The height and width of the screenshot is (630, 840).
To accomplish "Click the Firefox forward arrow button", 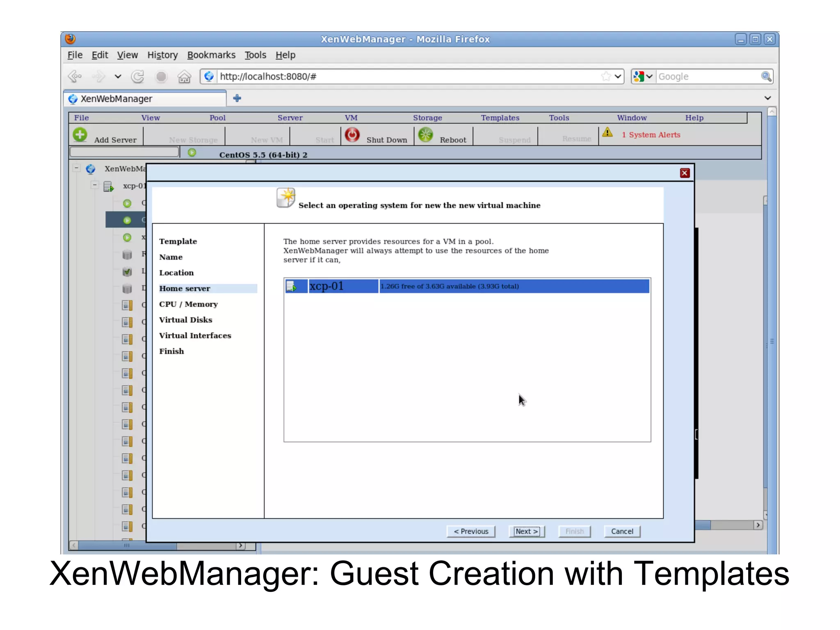I will tap(98, 77).
